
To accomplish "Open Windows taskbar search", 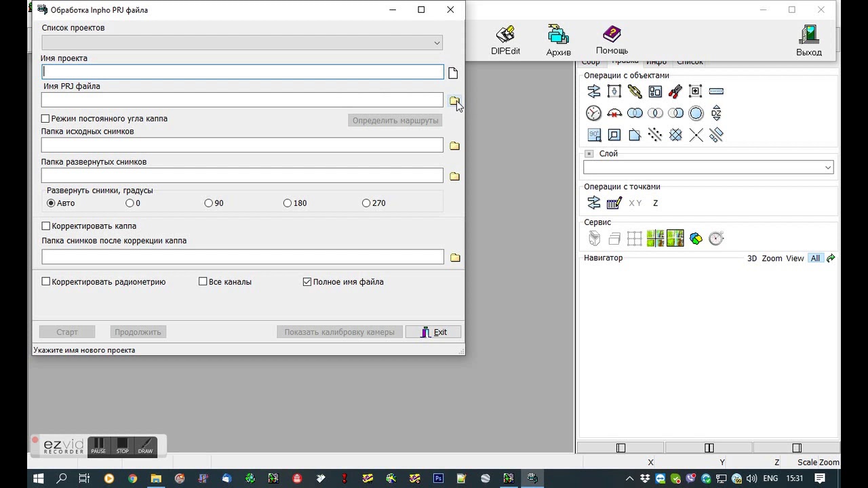I will (x=62, y=479).
